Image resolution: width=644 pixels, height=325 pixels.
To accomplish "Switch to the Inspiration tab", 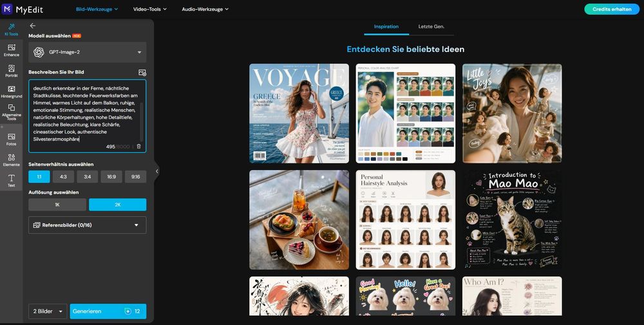I will (x=386, y=26).
